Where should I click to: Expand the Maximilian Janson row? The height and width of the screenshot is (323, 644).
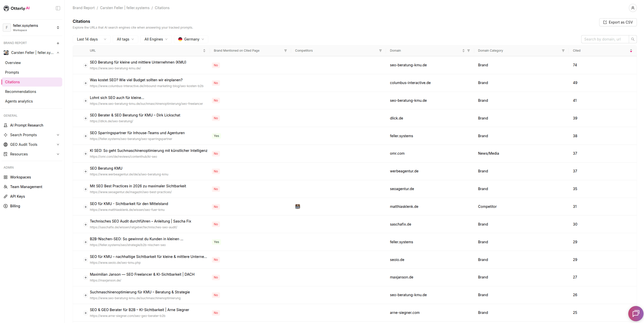pyautogui.click(x=86, y=277)
